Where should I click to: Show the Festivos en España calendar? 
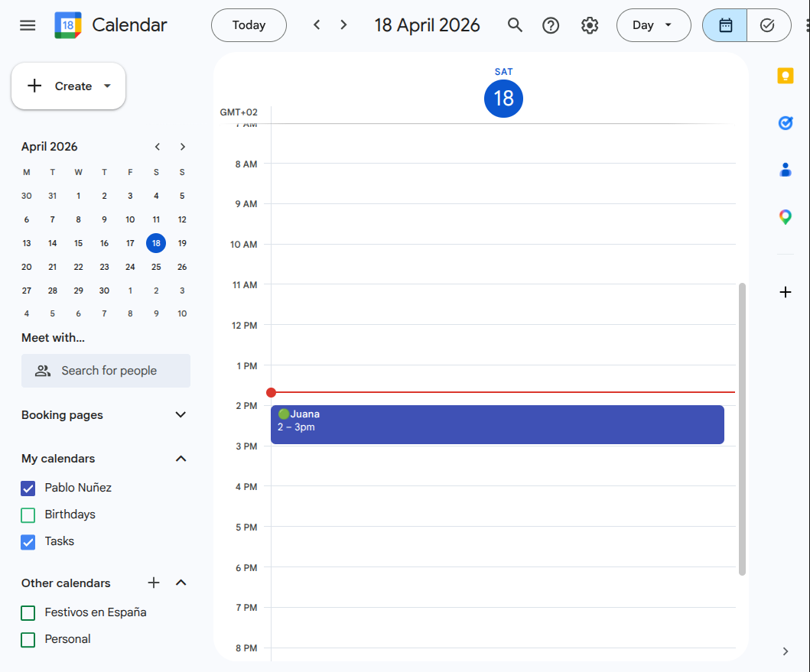27,612
